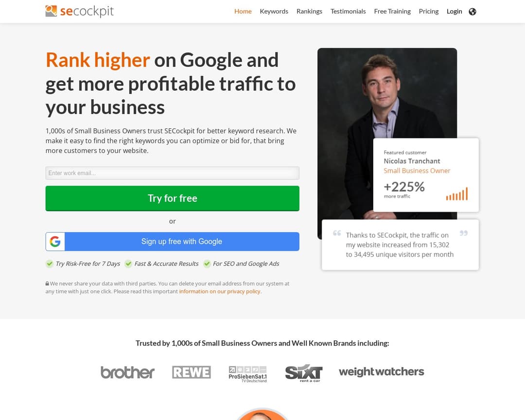Click the lock icon near privacy text

point(47,283)
